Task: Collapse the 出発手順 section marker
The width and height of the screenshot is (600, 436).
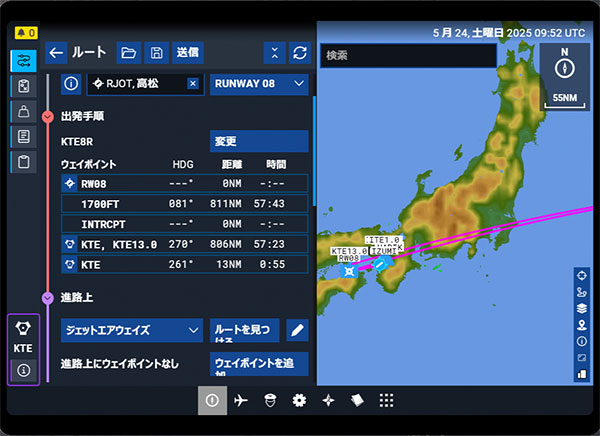Action: click(48, 116)
